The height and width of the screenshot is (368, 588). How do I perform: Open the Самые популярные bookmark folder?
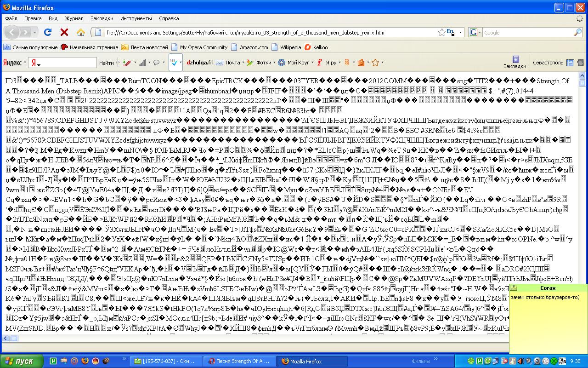[30, 47]
